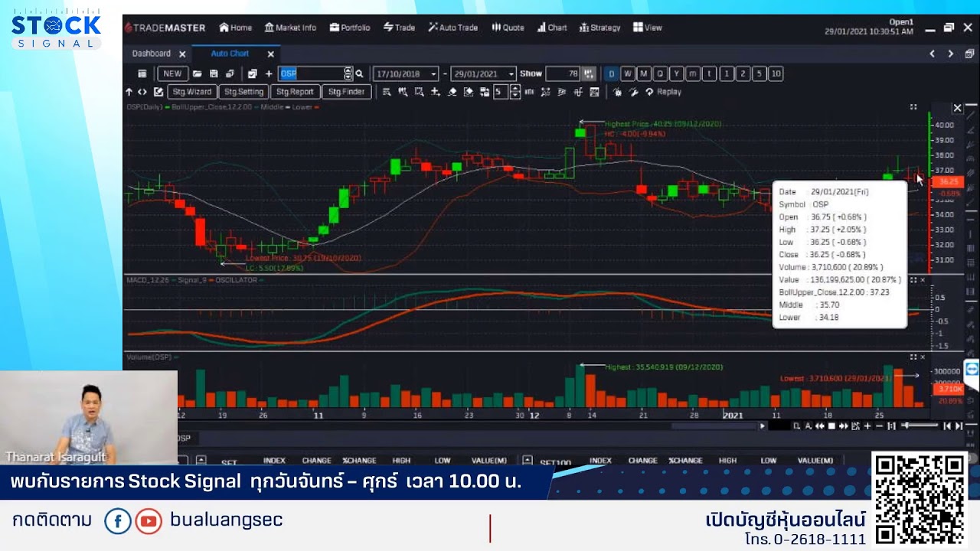
Task: Open the code brackets icon
Action: (142, 92)
